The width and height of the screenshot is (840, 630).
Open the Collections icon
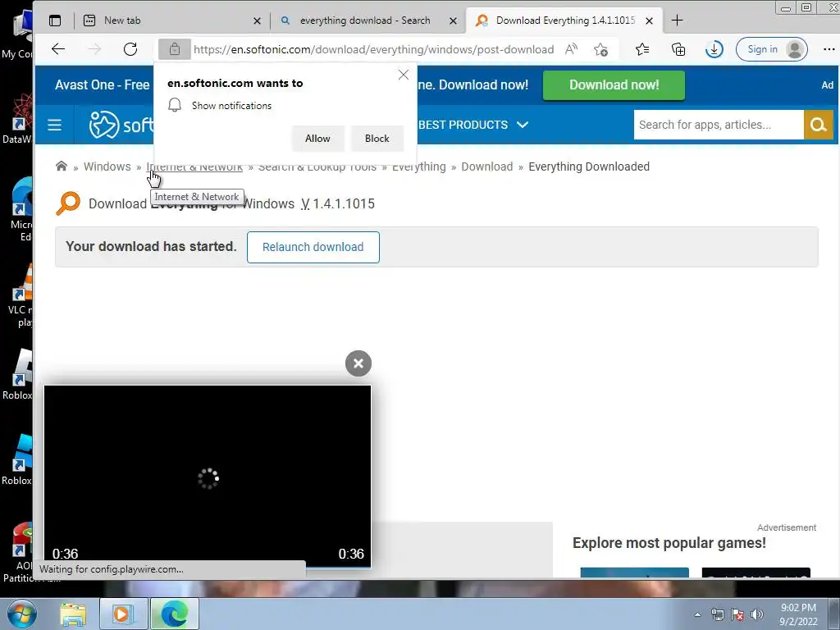[678, 49]
